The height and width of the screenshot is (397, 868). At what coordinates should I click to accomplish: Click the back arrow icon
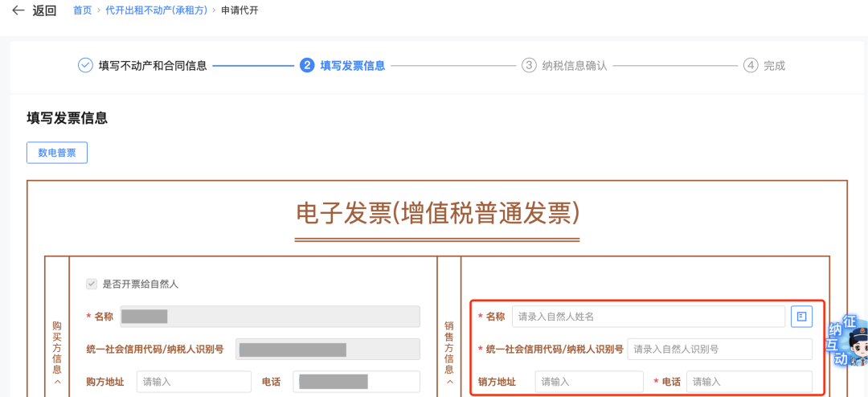(x=18, y=10)
